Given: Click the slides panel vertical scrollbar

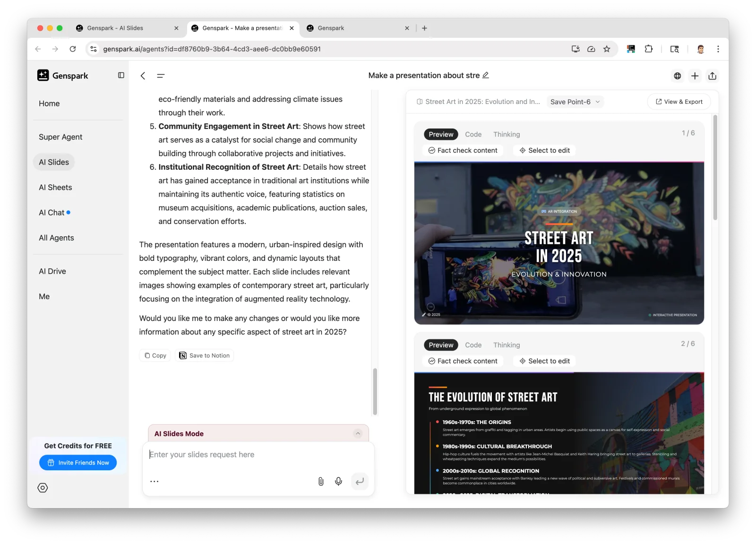Looking at the screenshot, I should pyautogui.click(x=715, y=168).
